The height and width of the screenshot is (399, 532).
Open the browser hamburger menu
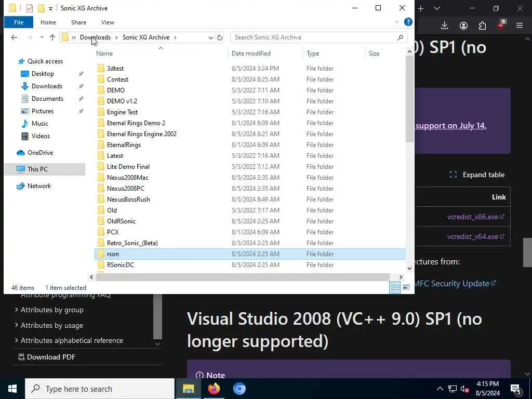tap(520, 25)
